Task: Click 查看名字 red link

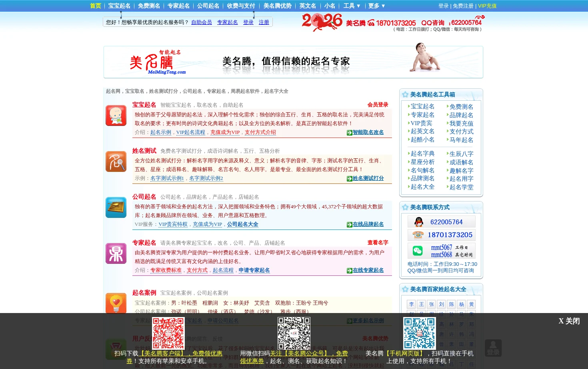Action: [x=378, y=243]
